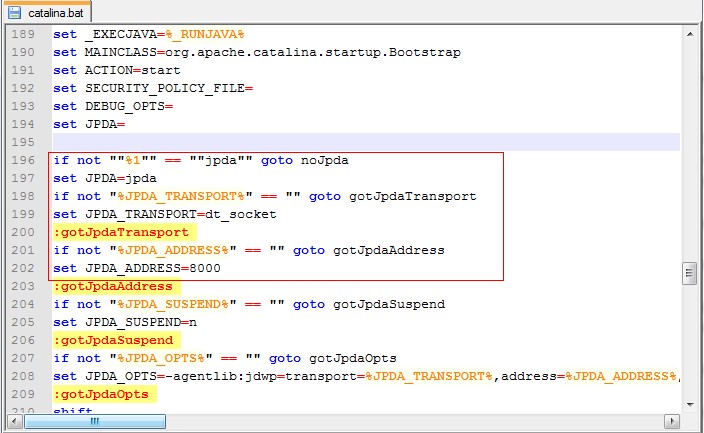Click the vertical scrollbar thumb
The image size is (704, 433).
point(690,274)
